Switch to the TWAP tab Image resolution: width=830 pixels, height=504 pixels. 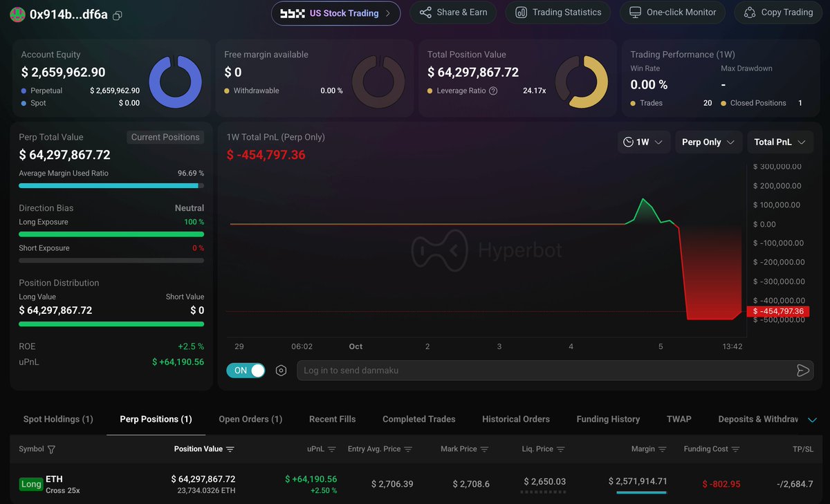(679, 419)
